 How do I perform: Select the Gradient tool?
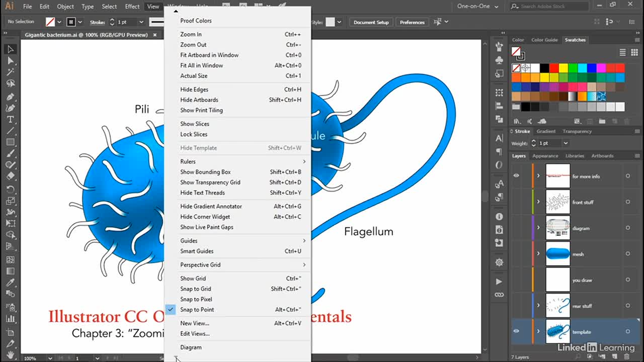[10, 271]
